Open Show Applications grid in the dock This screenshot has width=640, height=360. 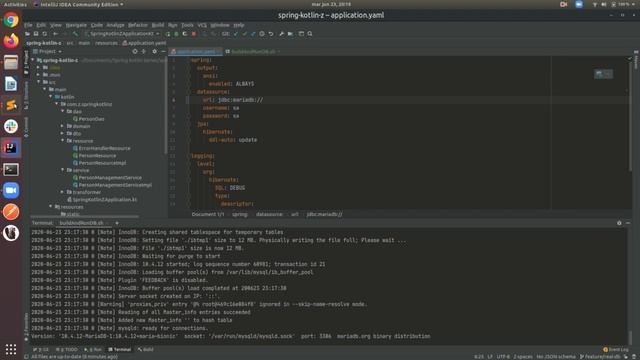tap(11, 349)
